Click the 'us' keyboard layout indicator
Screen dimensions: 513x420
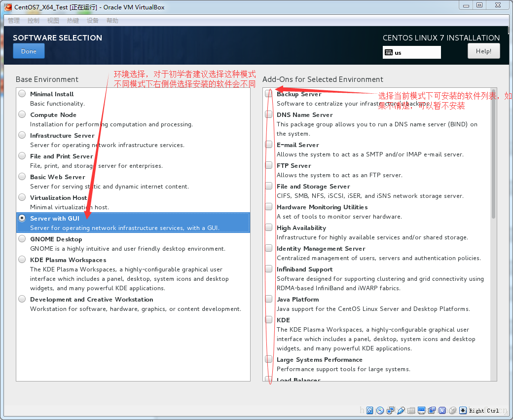click(411, 52)
